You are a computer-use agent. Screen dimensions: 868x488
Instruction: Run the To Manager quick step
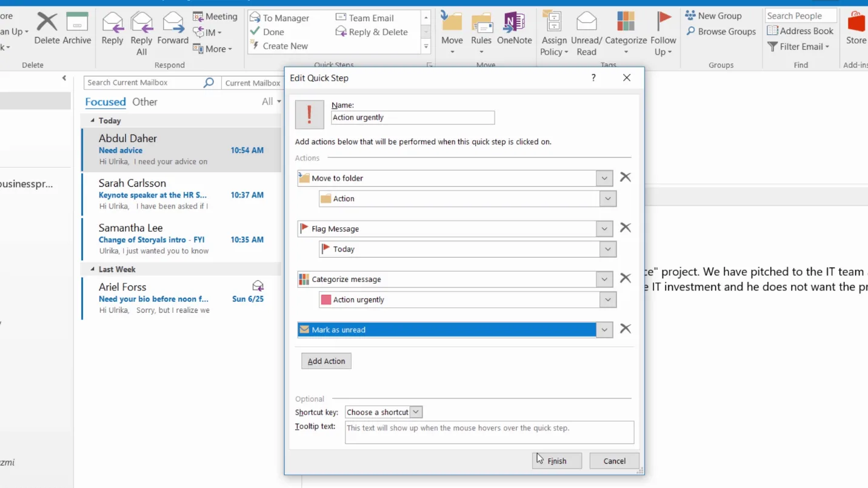point(280,18)
